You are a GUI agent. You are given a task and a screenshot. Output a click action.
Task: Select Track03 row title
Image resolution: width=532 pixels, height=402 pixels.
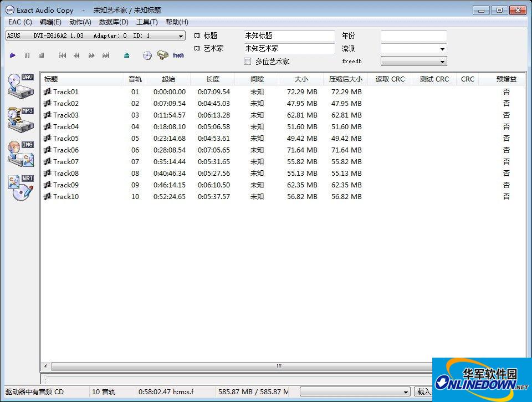point(66,115)
